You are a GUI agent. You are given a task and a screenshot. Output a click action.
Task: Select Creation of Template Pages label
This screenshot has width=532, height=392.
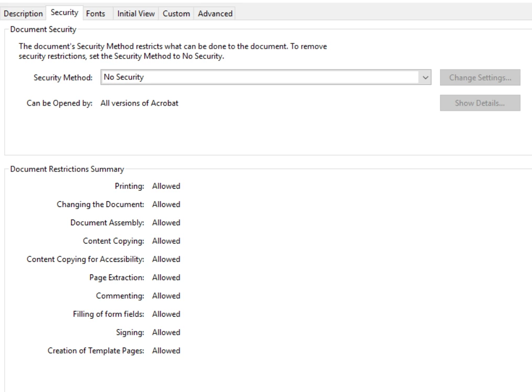pos(96,351)
